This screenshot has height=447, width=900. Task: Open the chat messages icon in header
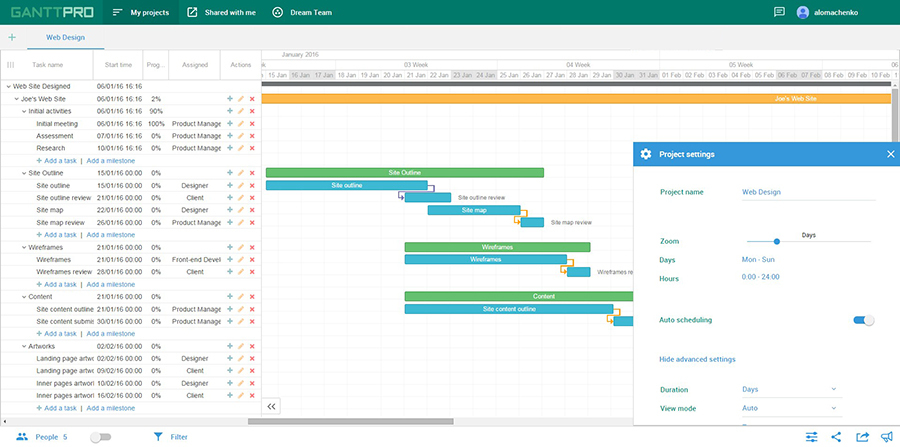point(779,12)
